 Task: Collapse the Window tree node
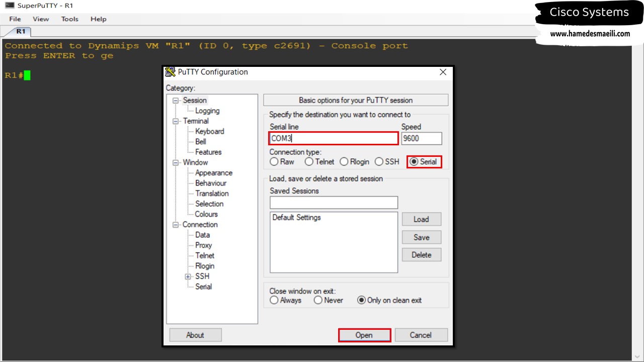click(176, 162)
